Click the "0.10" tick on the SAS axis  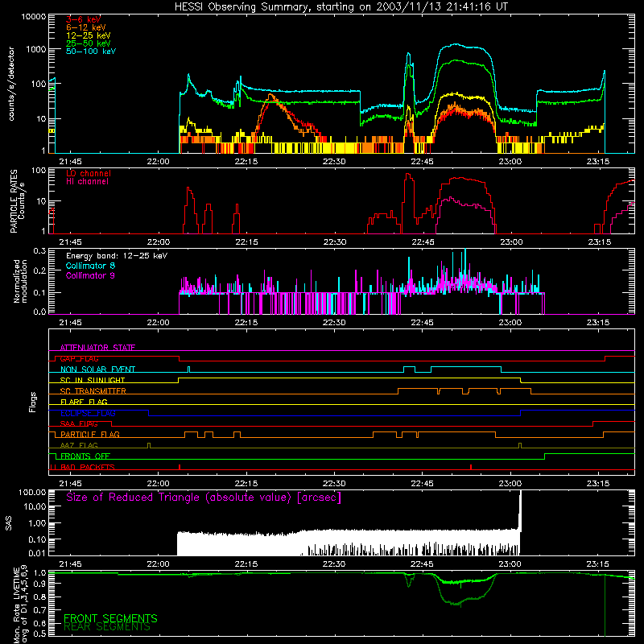37,539
